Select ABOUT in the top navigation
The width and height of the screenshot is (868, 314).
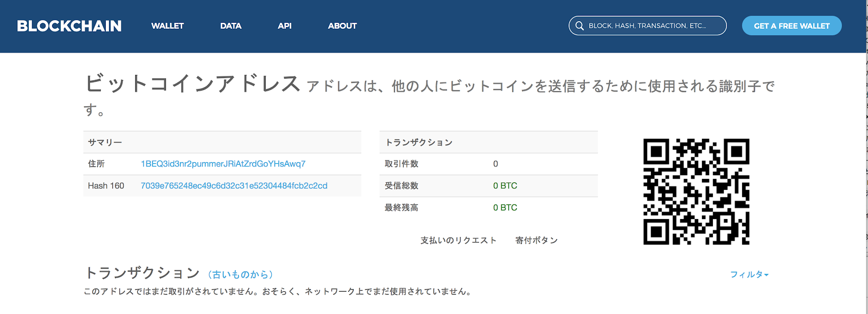click(342, 26)
